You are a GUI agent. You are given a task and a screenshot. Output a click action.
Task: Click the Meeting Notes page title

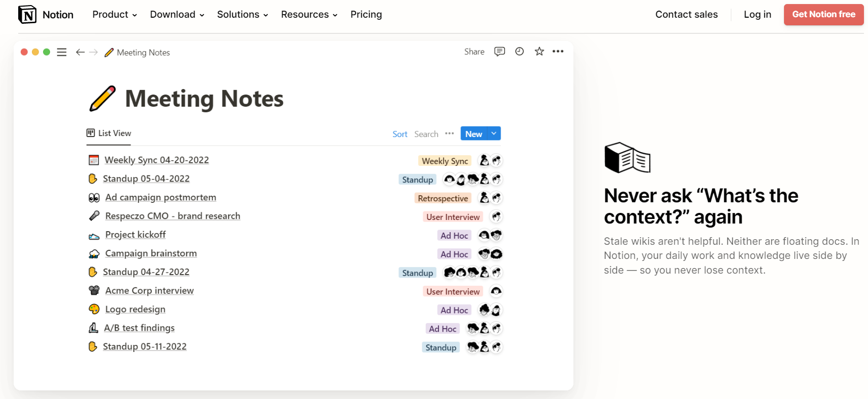204,99
